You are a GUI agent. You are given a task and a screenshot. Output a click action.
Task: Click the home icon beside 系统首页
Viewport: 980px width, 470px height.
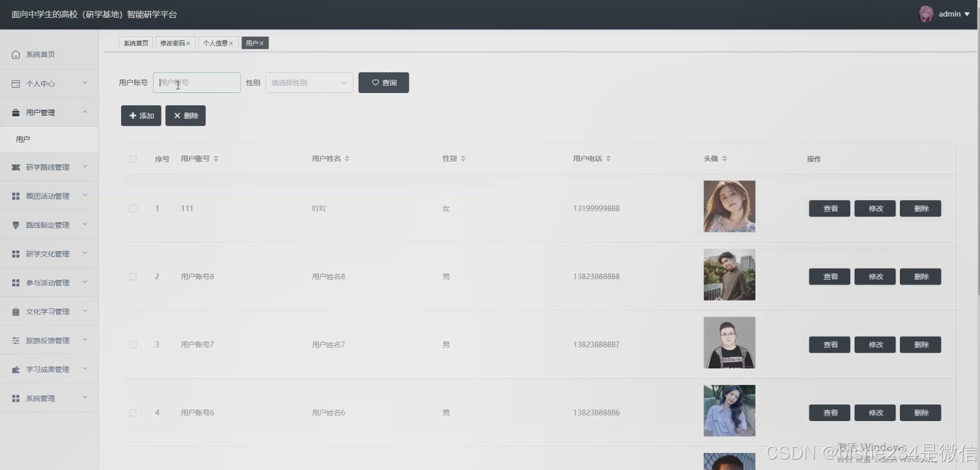tap(16, 54)
